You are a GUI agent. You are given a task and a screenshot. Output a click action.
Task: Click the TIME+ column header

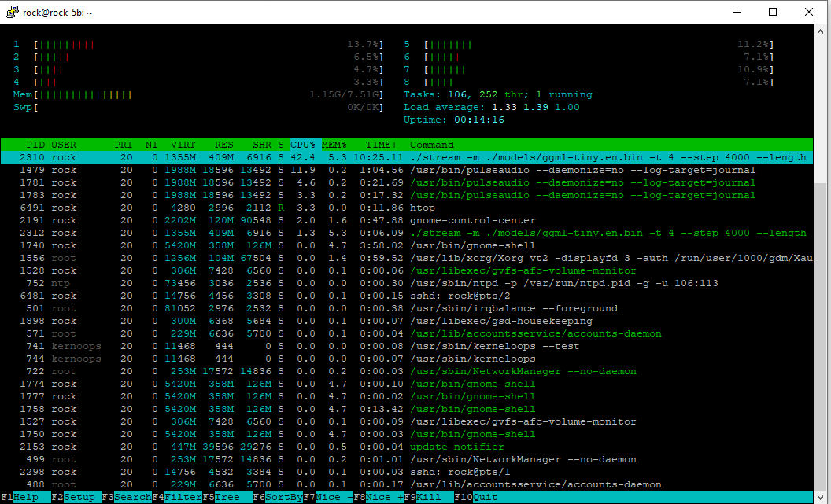point(382,145)
